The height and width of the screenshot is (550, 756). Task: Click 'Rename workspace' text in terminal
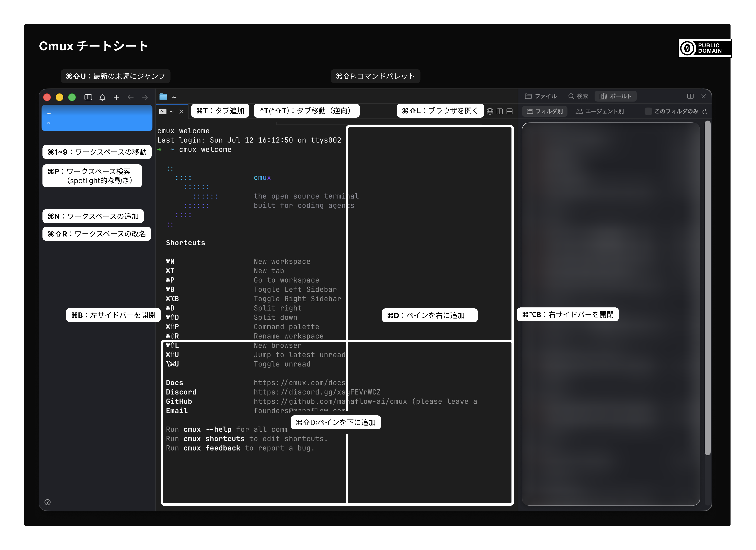pos(288,336)
